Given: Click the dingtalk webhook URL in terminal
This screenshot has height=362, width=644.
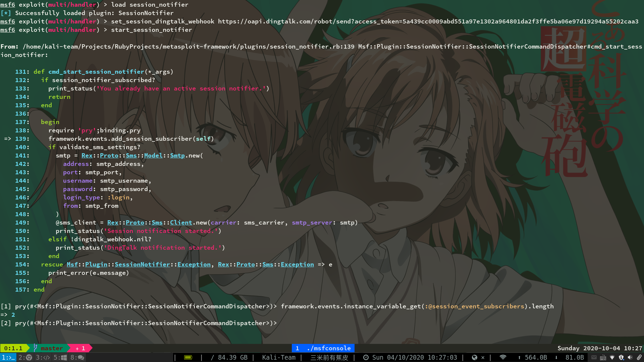Looking at the screenshot, I should pos(428,21).
